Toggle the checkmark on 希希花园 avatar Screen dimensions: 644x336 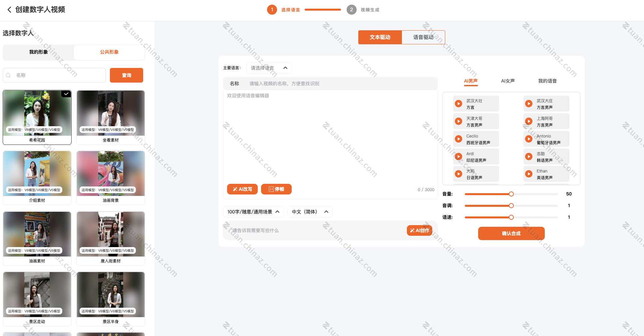66,94
